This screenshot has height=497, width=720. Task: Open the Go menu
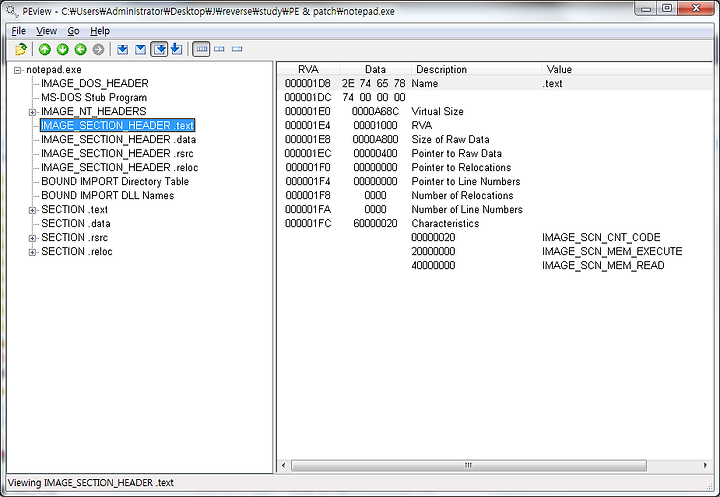(73, 31)
